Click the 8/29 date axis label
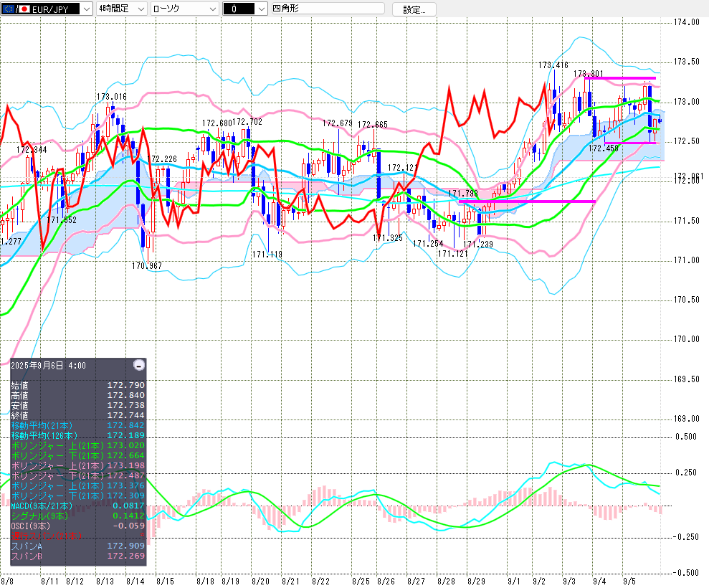 click(476, 582)
